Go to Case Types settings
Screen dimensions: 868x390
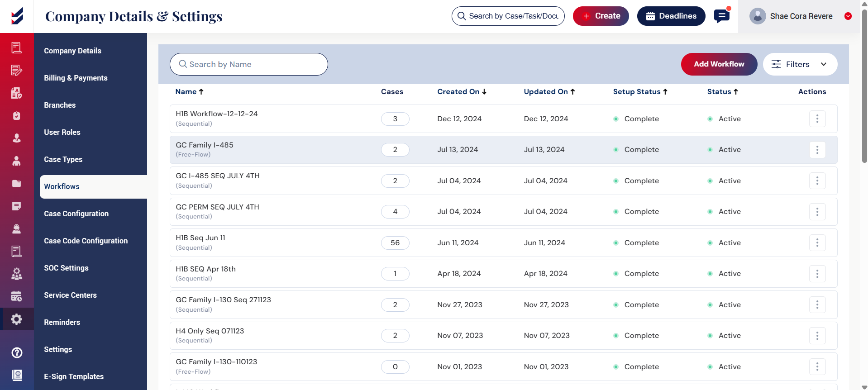(x=63, y=159)
